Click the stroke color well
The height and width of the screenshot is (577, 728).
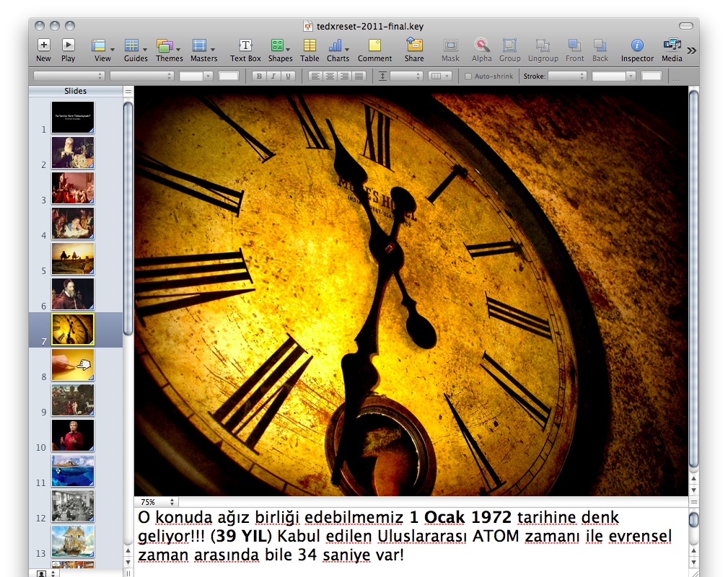[651, 76]
